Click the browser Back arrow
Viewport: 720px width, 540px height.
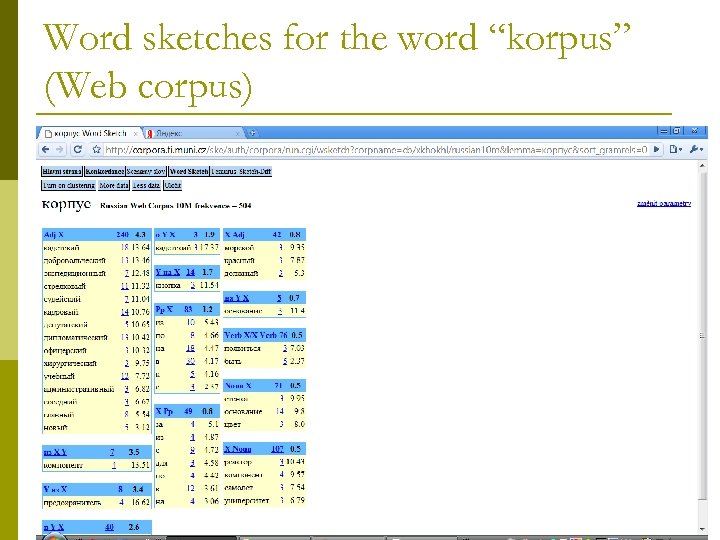pos(45,149)
